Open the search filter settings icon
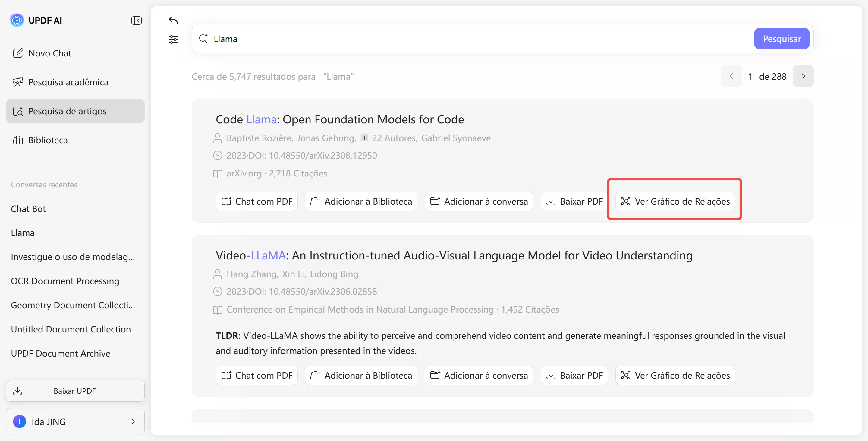This screenshot has width=868, height=441. click(x=173, y=40)
